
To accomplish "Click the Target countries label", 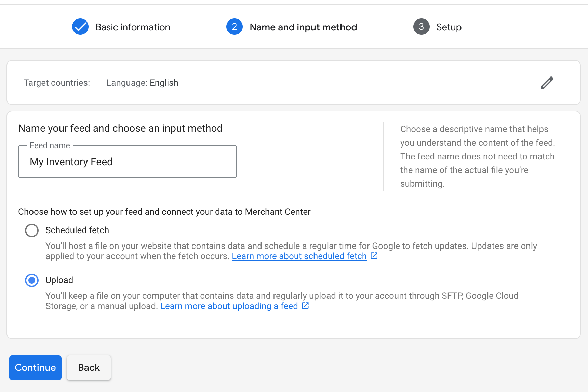I will [57, 83].
